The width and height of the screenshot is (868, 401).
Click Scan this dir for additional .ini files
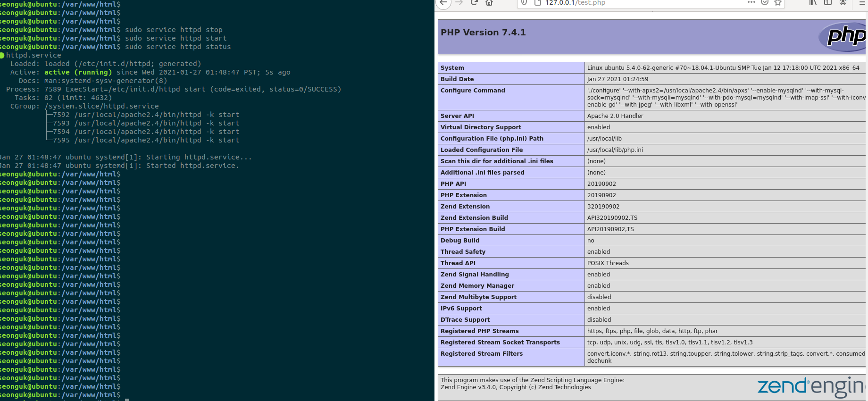[497, 161]
